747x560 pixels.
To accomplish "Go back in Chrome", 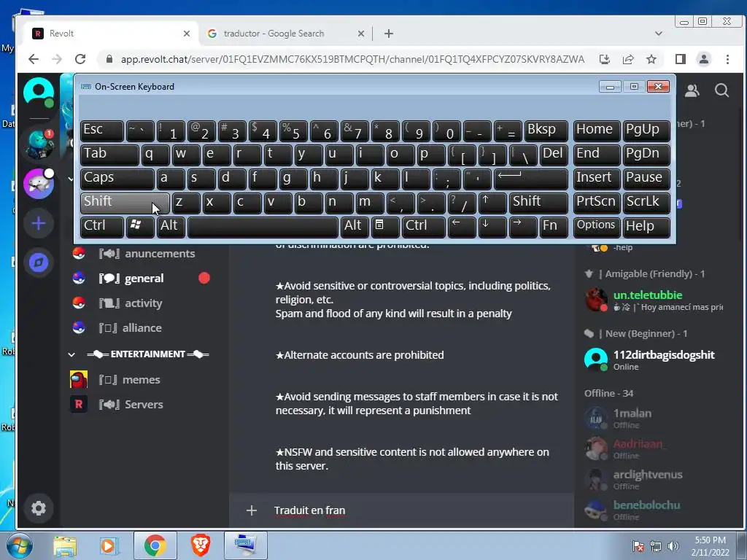I will pyautogui.click(x=34, y=59).
